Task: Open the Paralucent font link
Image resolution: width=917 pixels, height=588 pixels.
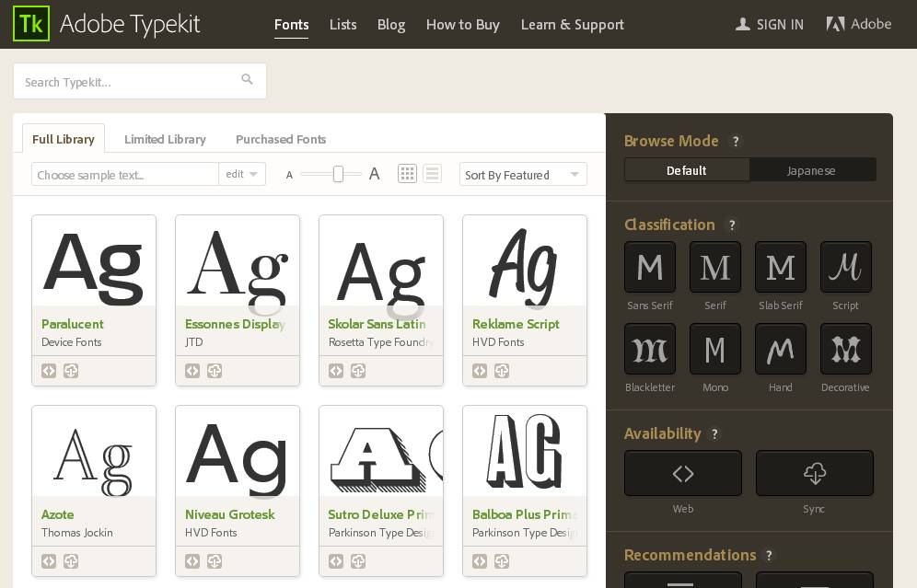Action: coord(73,324)
